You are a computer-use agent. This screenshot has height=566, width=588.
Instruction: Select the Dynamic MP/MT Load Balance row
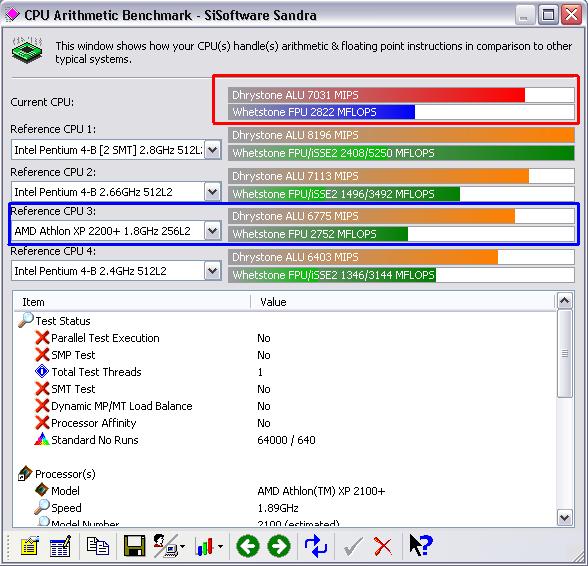(x=285, y=406)
